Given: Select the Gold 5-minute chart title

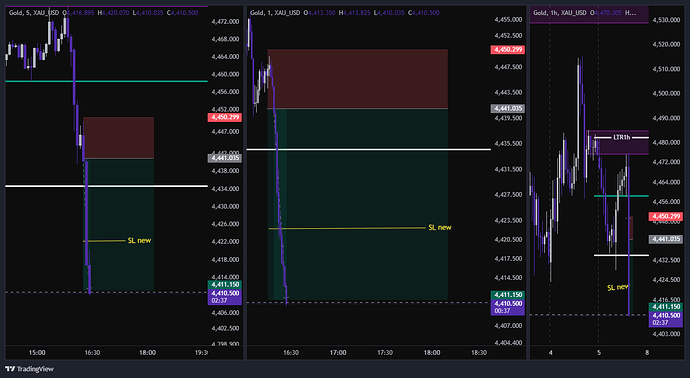Looking at the screenshot, I should 34,13.
